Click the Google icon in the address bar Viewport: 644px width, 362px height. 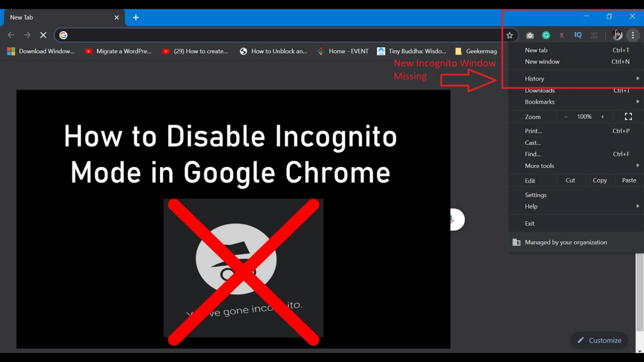tap(63, 35)
